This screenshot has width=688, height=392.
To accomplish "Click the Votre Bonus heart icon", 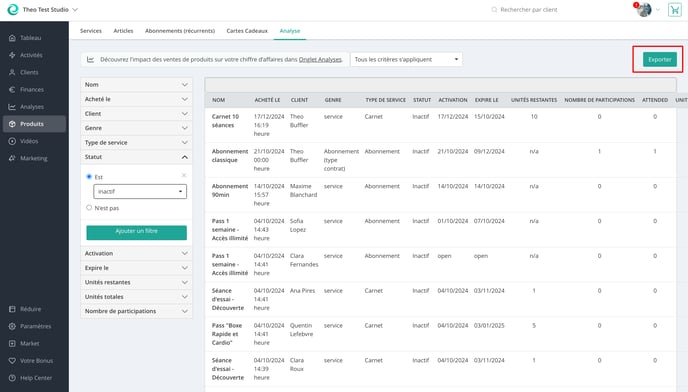I will (12, 360).
